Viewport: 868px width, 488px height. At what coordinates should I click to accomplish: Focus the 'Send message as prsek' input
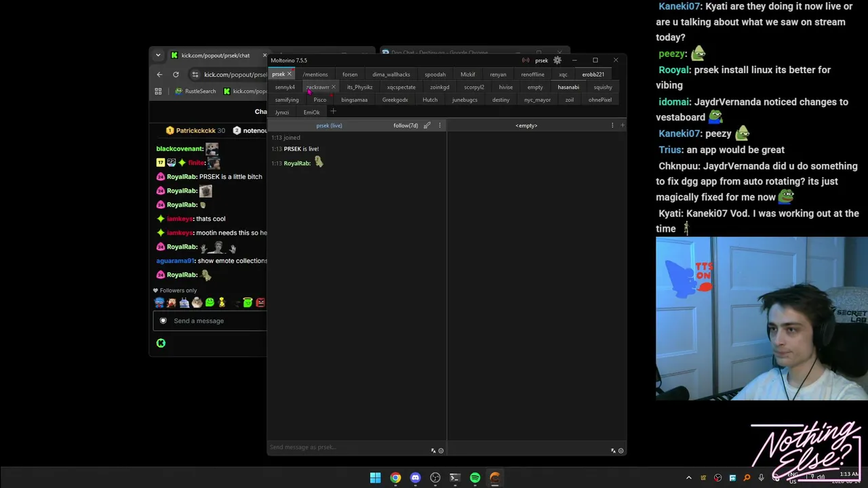tap(349, 447)
